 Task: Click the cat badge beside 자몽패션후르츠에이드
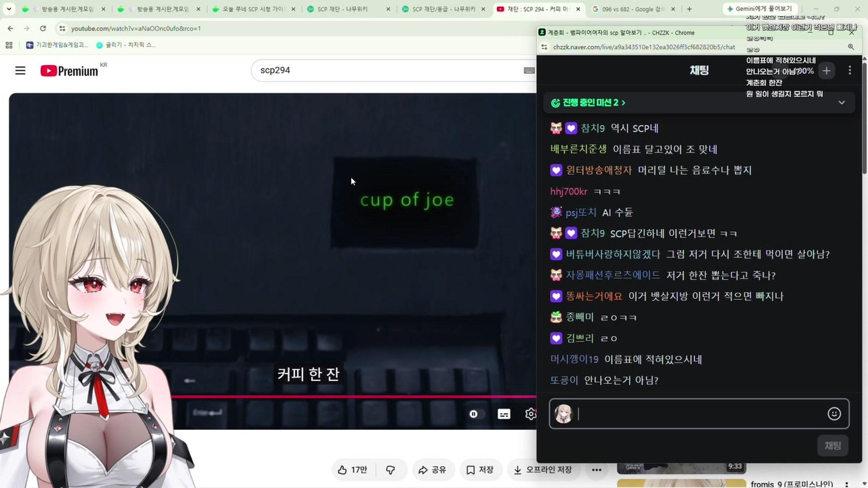coord(556,275)
